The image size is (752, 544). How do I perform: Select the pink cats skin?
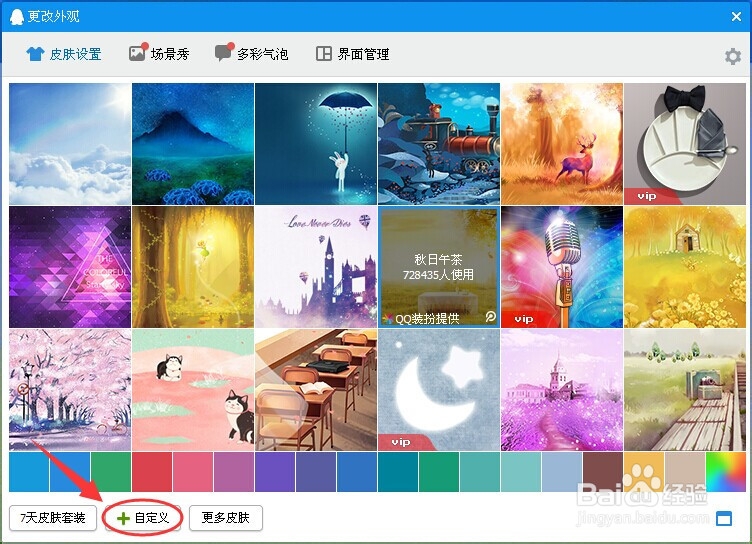click(193, 390)
